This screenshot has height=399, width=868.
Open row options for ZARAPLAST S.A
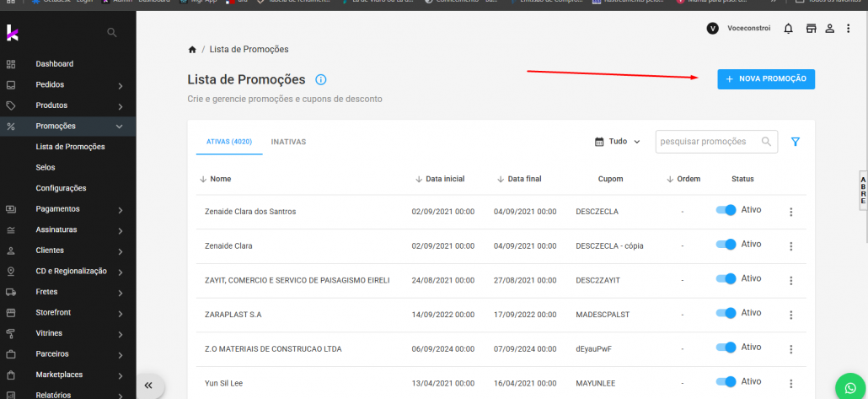[x=790, y=315]
